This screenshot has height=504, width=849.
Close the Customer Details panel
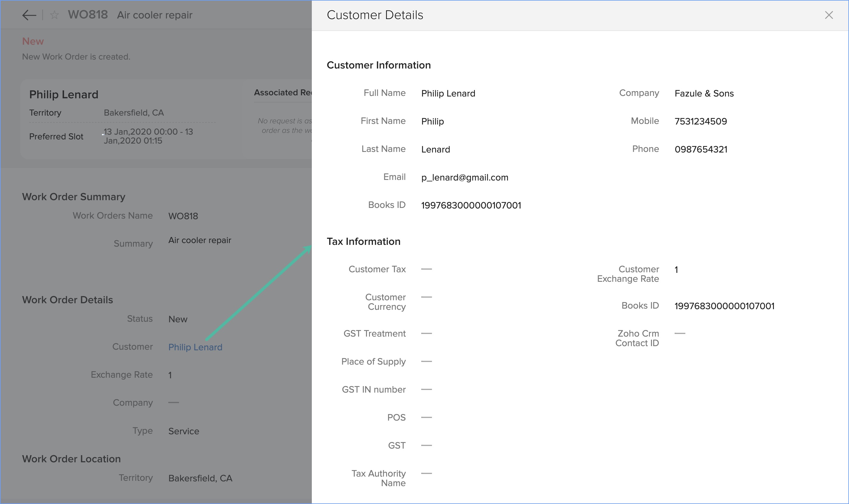(x=829, y=15)
